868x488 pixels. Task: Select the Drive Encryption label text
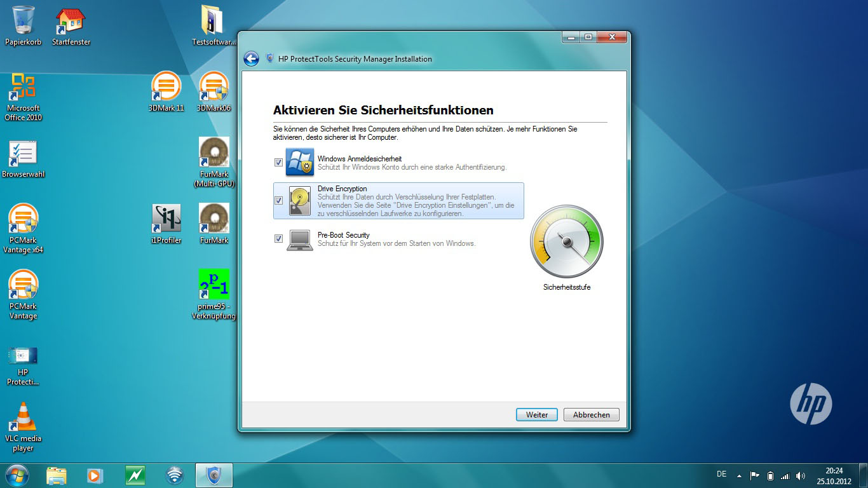[342, 189]
